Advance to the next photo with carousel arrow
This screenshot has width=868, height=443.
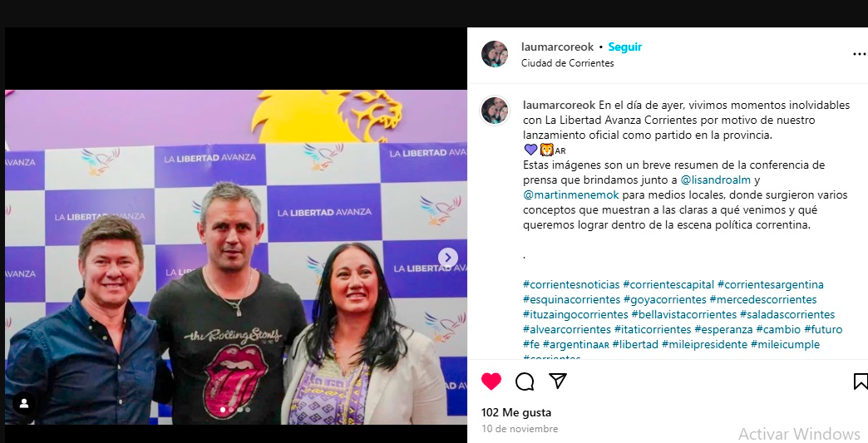pos(448,258)
